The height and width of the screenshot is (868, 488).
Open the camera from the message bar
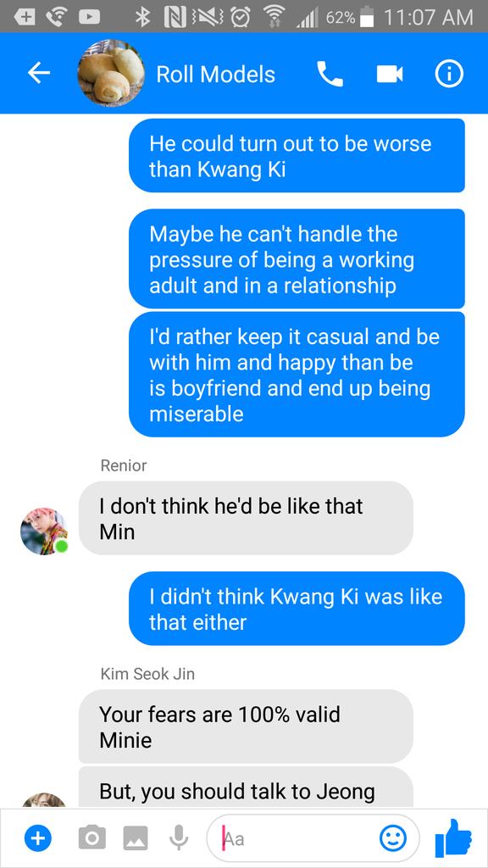[91, 837]
